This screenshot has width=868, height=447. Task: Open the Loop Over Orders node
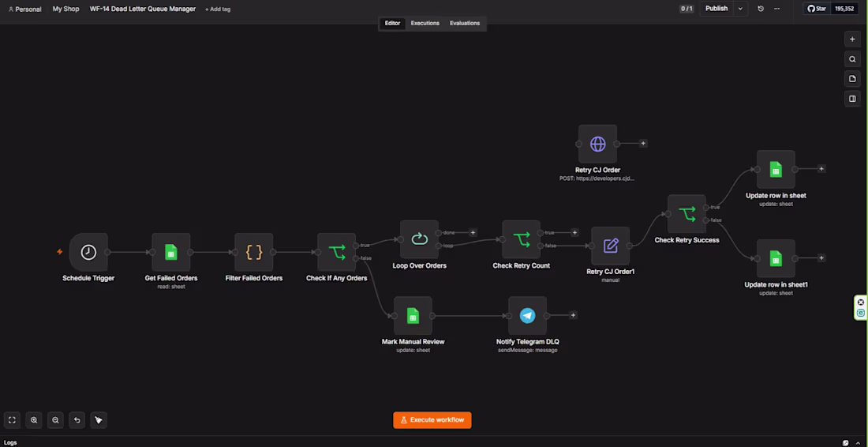(419, 239)
